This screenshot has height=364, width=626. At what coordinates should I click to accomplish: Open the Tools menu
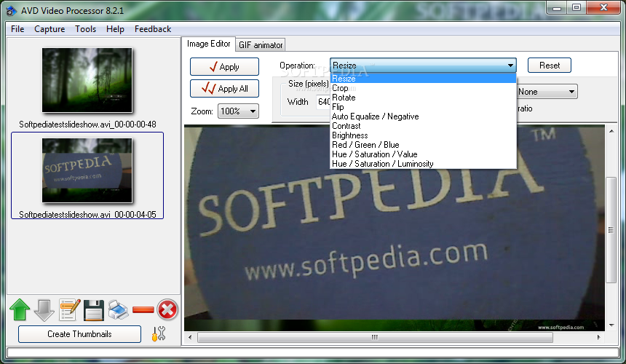point(85,29)
